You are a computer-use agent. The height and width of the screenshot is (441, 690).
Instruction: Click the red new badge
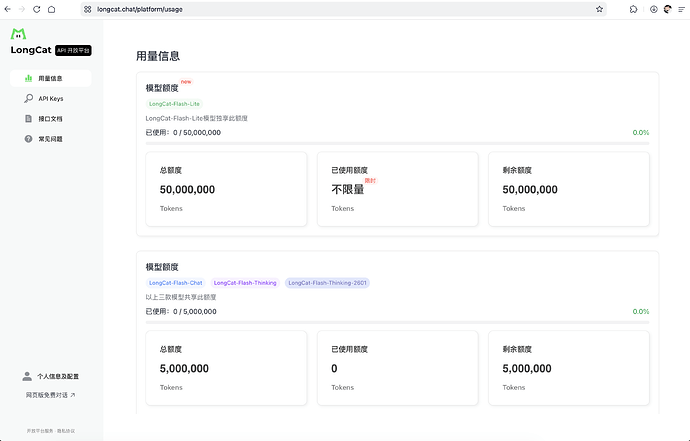[x=186, y=82]
